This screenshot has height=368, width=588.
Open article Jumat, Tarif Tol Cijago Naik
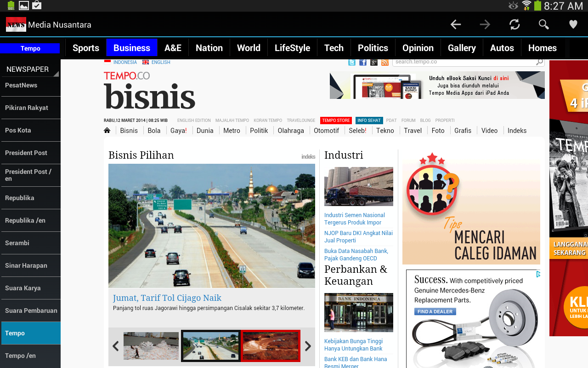[167, 298]
